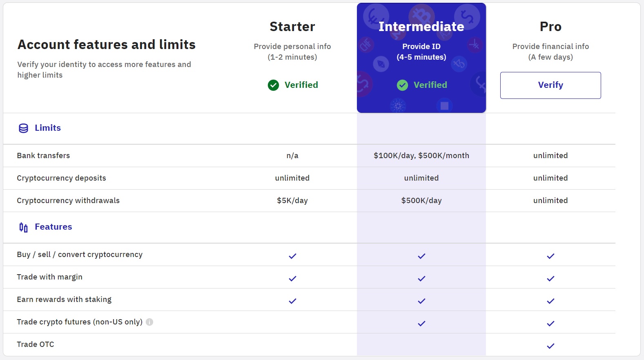Click the Limits coin stack icon

[x=24, y=128]
